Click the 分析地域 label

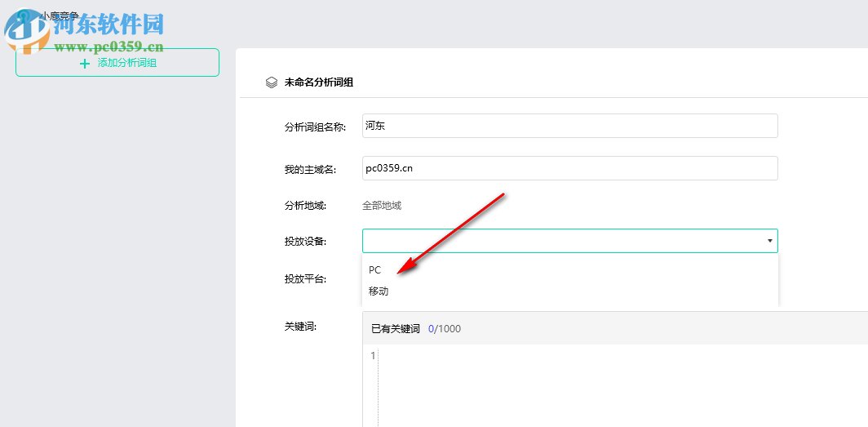305,206
